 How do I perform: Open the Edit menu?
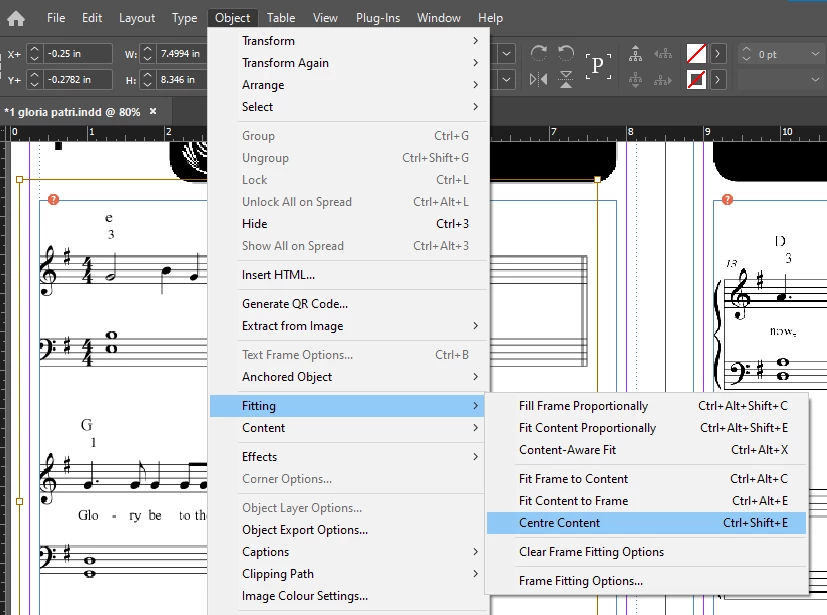point(92,18)
